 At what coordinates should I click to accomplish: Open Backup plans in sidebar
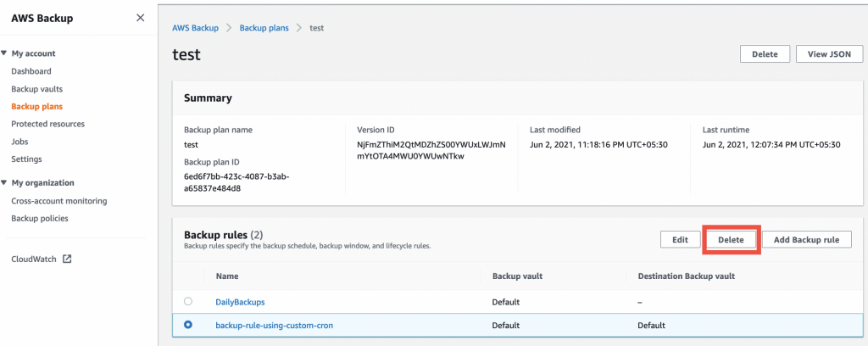36,106
